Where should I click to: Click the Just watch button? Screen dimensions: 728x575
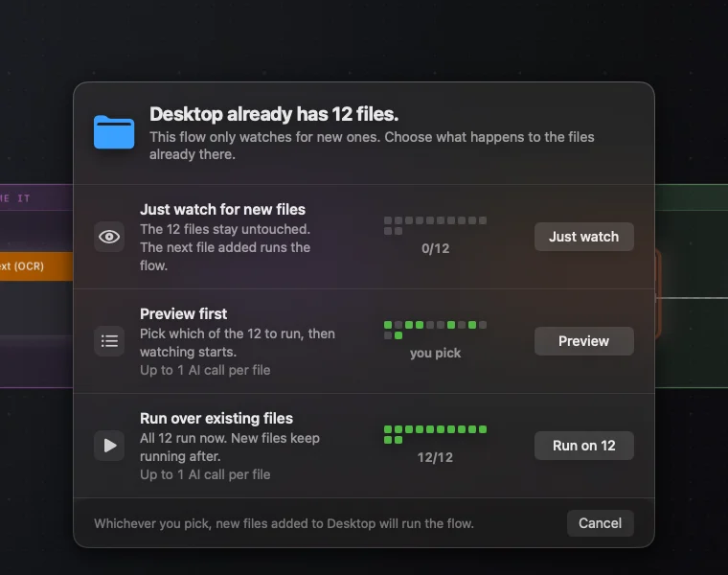pos(583,237)
